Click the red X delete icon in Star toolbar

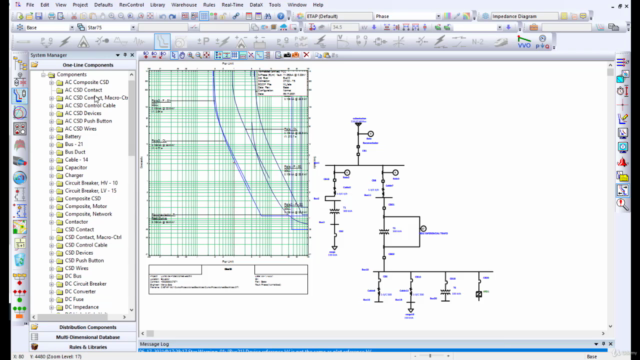[306, 55]
